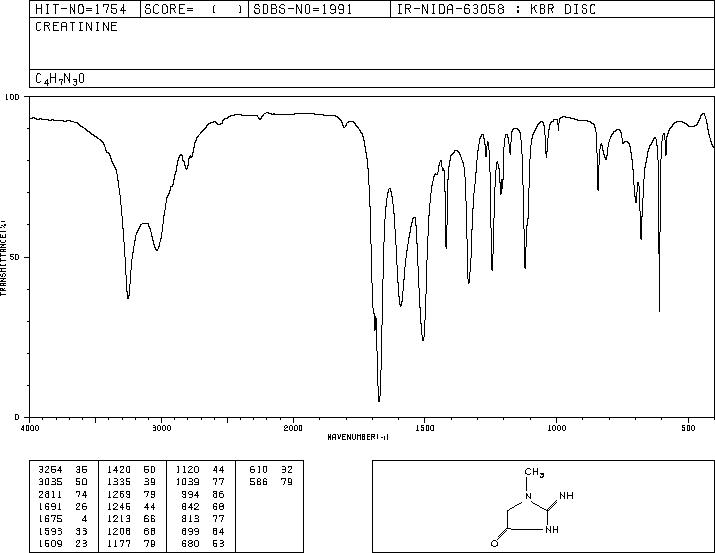The width and height of the screenshot is (715, 553).
Task: Click the molecular formula C4H7N3O
Action: (x=60, y=79)
